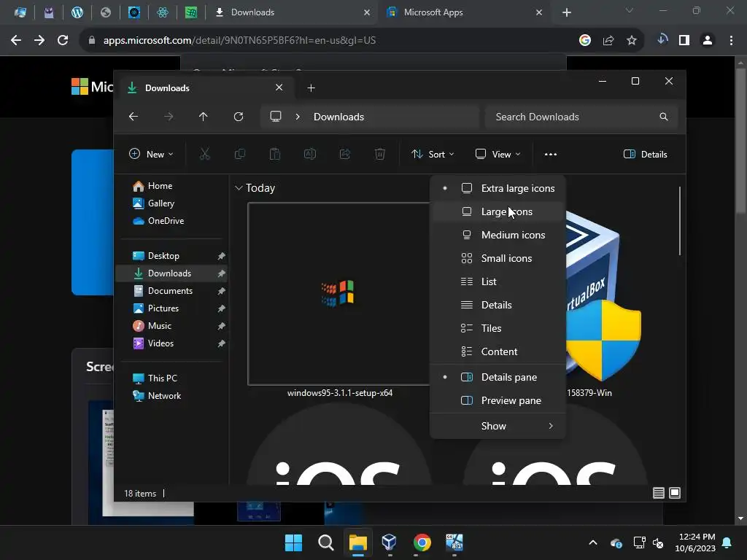Open taskbar Search

pyautogui.click(x=326, y=542)
